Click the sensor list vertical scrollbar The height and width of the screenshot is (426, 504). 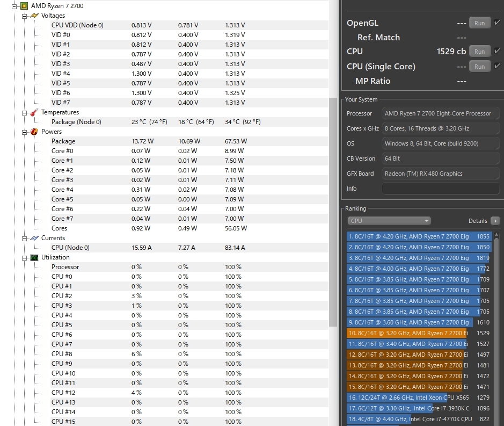click(x=333, y=212)
